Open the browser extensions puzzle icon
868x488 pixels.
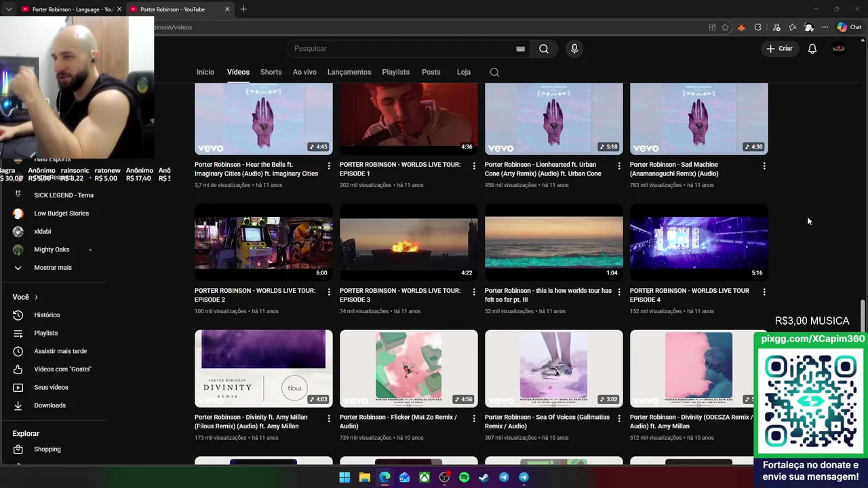pyautogui.click(x=757, y=27)
